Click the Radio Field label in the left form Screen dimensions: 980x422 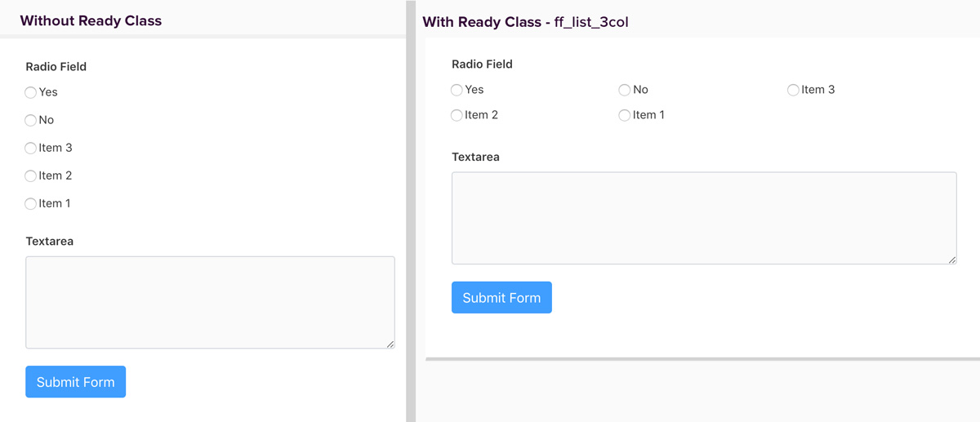pyautogui.click(x=56, y=67)
